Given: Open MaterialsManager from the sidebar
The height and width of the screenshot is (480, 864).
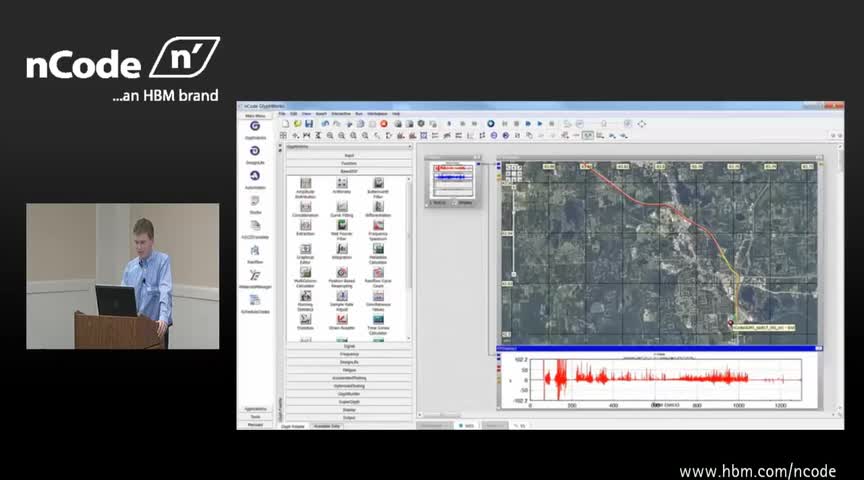Looking at the screenshot, I should (x=255, y=278).
